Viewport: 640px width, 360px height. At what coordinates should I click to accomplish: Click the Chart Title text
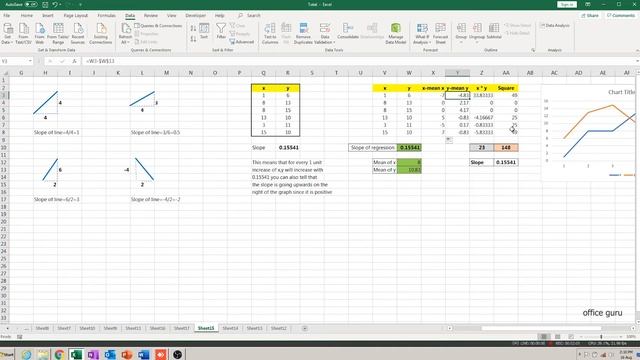tap(622, 92)
